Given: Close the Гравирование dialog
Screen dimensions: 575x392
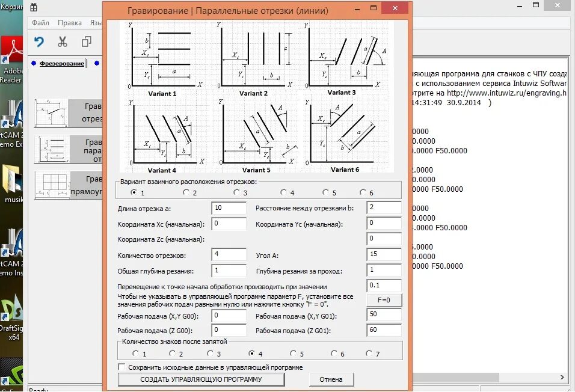Looking at the screenshot, I should pyautogui.click(x=395, y=8).
